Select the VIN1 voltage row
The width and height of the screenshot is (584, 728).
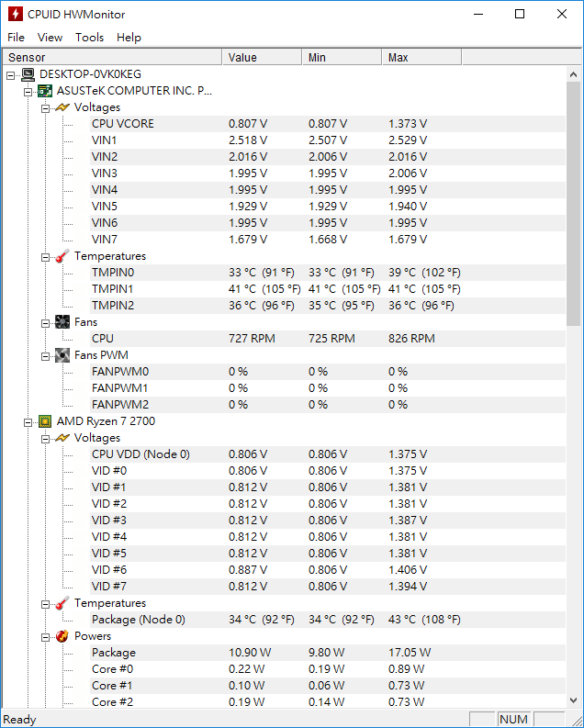[328, 140]
